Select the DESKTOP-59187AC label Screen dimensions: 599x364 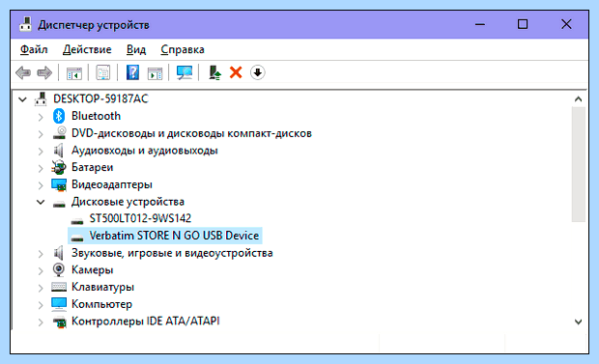100,98
